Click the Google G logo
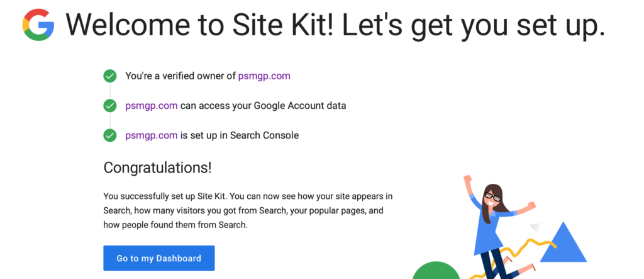This screenshot has height=279, width=644. [x=38, y=25]
